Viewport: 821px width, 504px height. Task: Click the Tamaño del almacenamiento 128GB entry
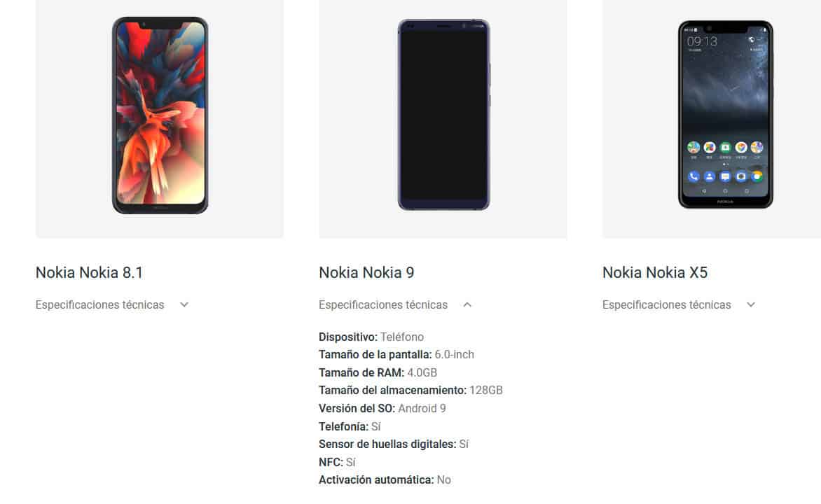410,391
